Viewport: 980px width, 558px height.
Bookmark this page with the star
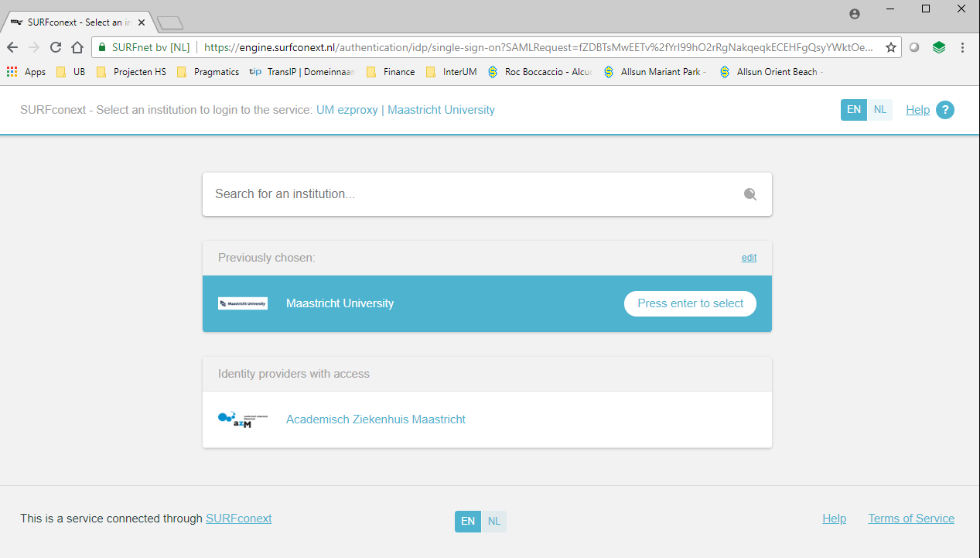tap(891, 47)
